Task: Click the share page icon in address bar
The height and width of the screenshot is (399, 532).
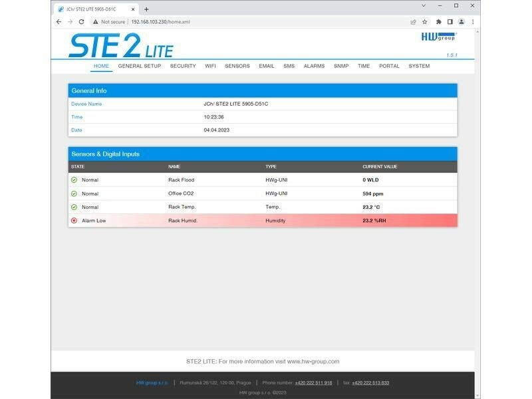Action: [413, 21]
